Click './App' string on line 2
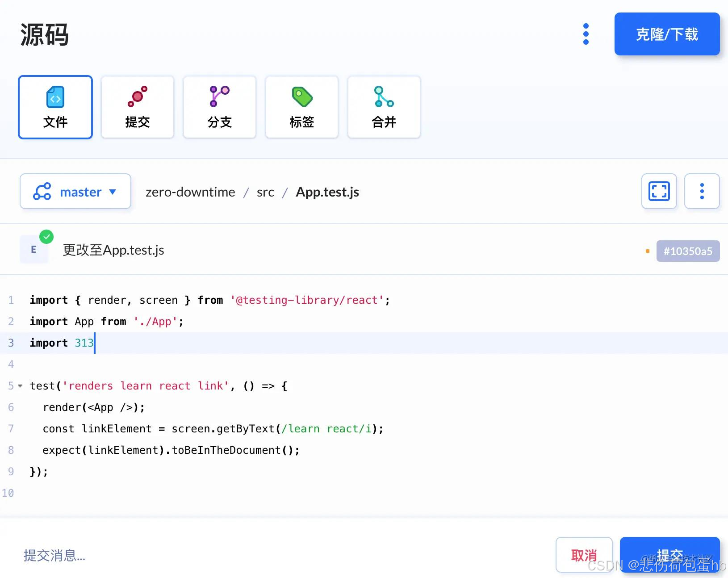 pyautogui.click(x=155, y=322)
